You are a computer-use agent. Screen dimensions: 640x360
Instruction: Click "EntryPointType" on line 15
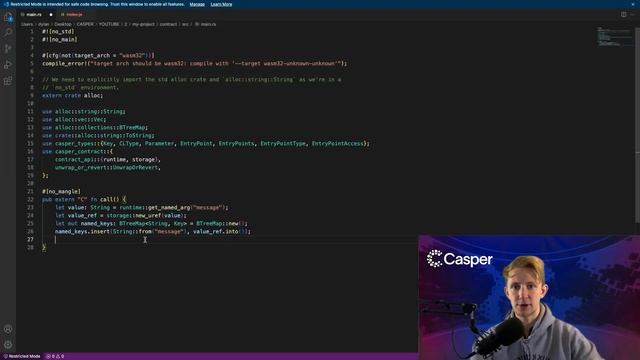tap(283, 144)
